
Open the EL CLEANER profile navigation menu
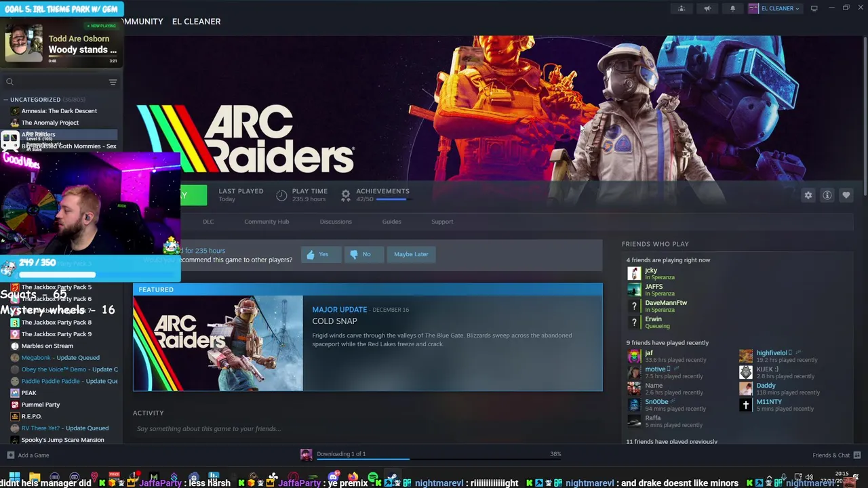[x=196, y=22]
